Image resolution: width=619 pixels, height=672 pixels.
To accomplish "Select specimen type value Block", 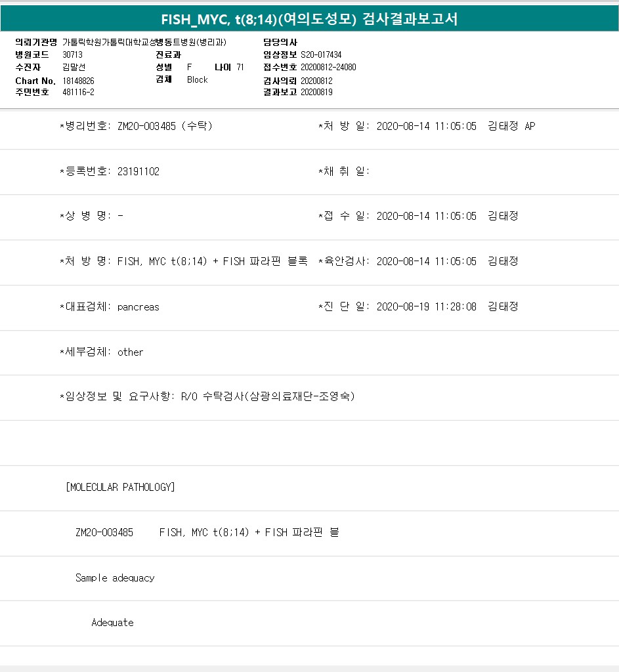I will (197, 79).
